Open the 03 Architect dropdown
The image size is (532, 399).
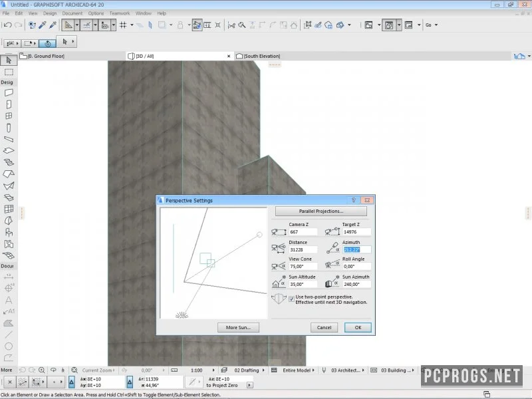(347, 370)
